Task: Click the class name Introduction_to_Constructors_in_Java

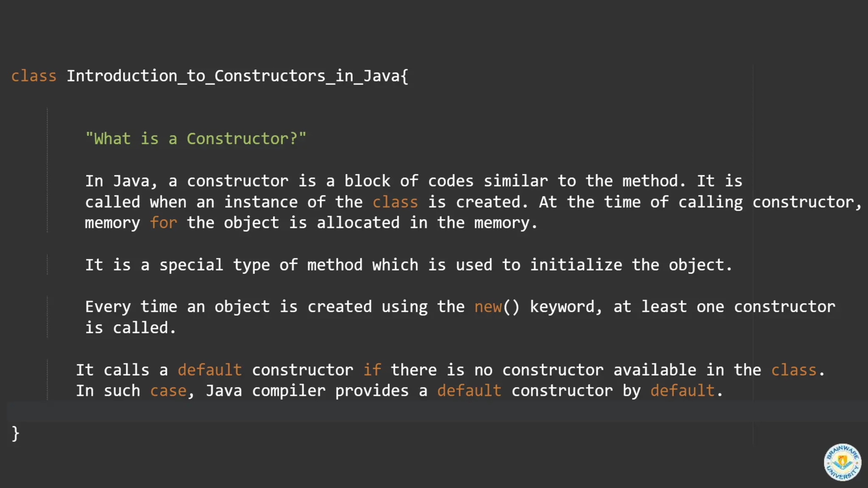Action: 233,76
